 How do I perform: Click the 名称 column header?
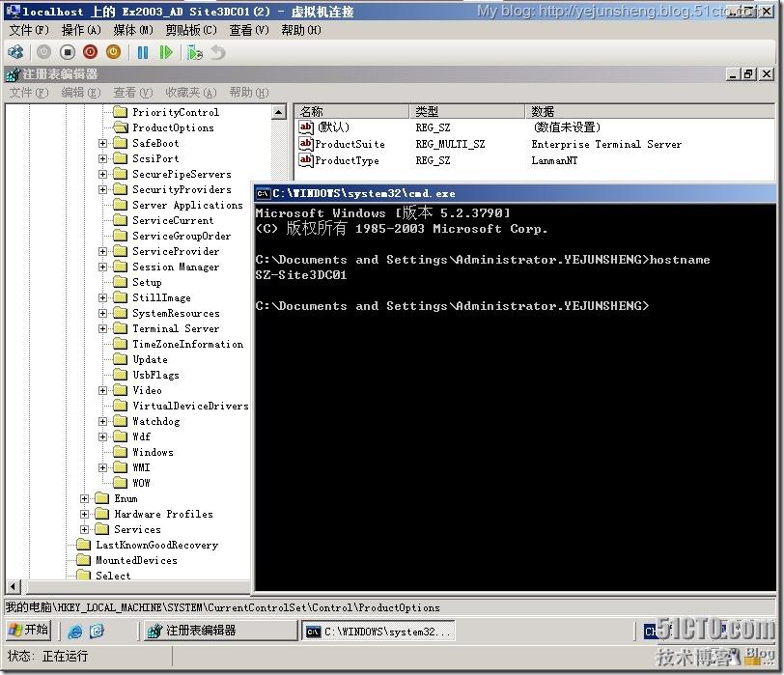[352, 111]
